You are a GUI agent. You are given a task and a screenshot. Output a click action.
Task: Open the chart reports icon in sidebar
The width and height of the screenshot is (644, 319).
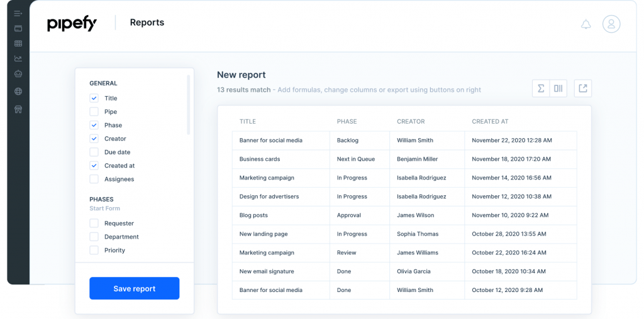[x=18, y=58]
